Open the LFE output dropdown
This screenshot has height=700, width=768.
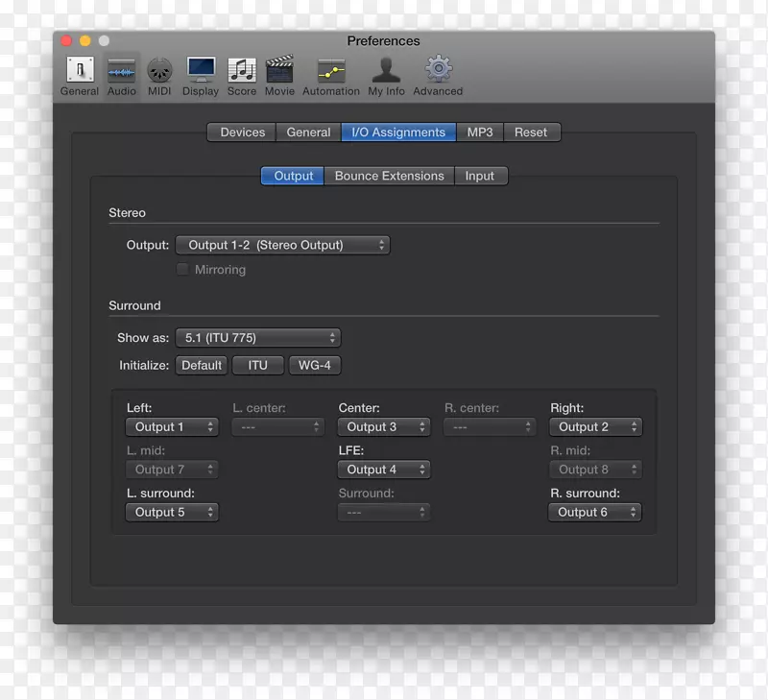click(x=383, y=470)
